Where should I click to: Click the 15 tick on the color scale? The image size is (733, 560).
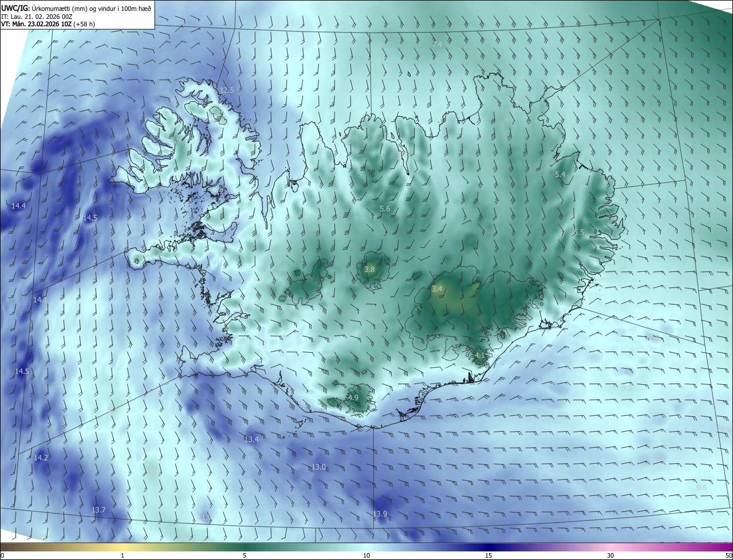[x=488, y=555]
